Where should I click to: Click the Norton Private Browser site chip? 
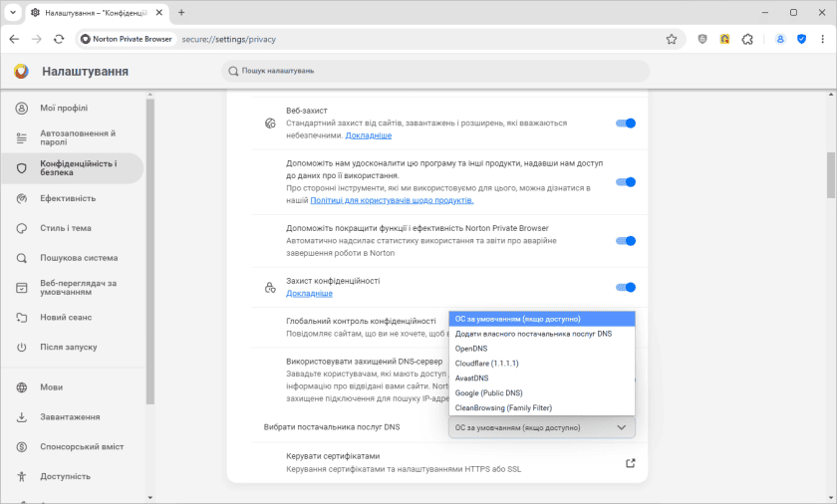tap(128, 39)
